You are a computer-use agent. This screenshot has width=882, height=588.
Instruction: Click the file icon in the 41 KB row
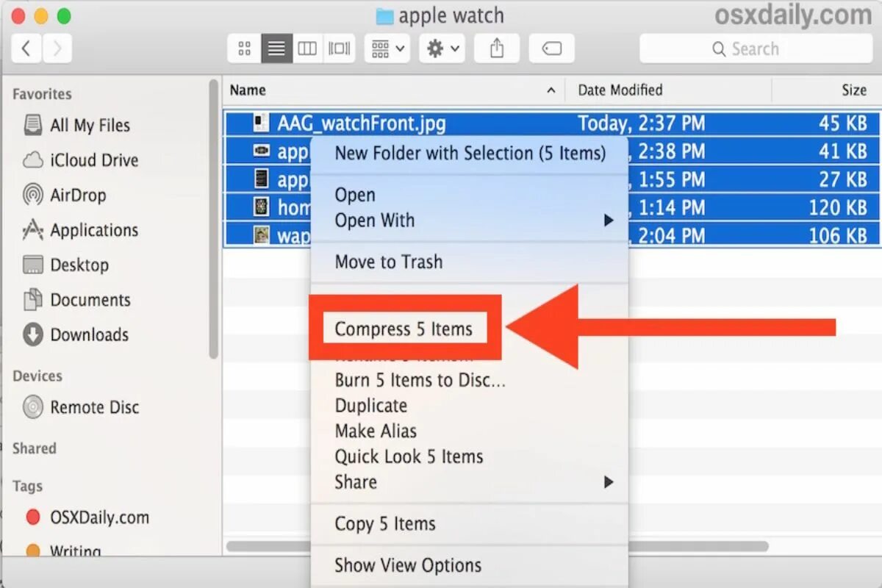click(262, 151)
